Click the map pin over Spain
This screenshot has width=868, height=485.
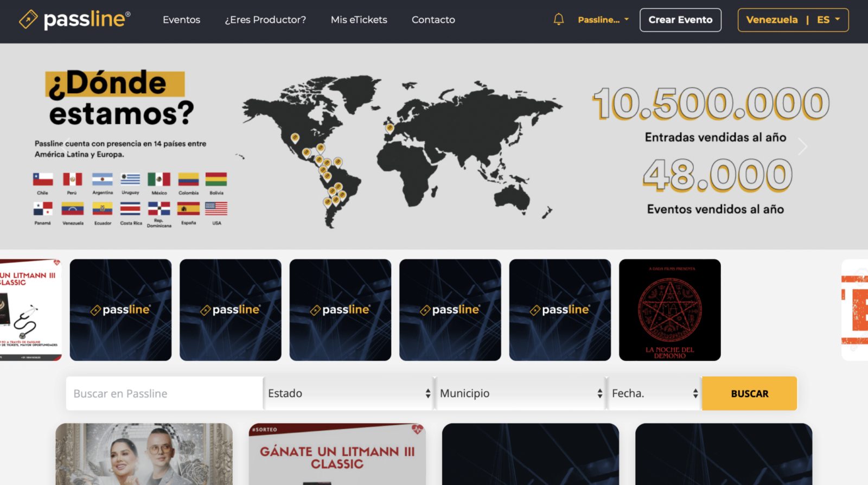[x=390, y=129]
